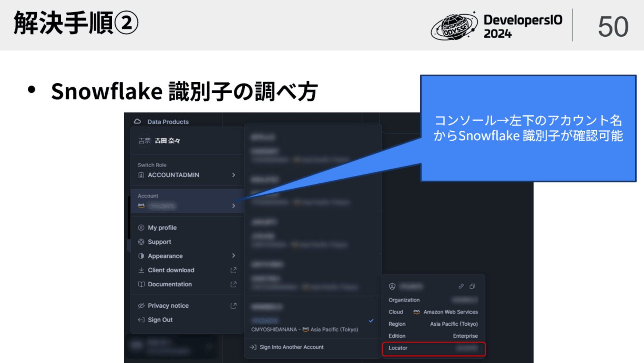The width and height of the screenshot is (644, 363).
Task: Select the Edition Enterprise value
Action: point(465,336)
